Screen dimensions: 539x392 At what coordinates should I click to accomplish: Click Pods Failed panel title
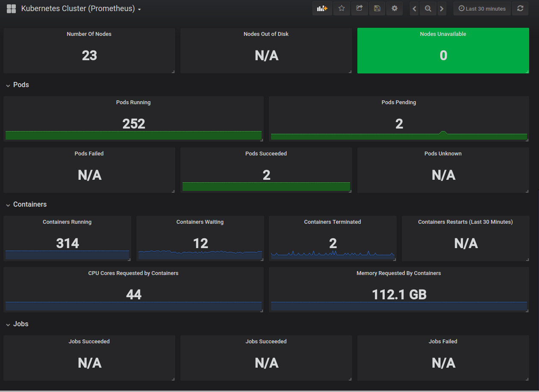[x=89, y=154]
